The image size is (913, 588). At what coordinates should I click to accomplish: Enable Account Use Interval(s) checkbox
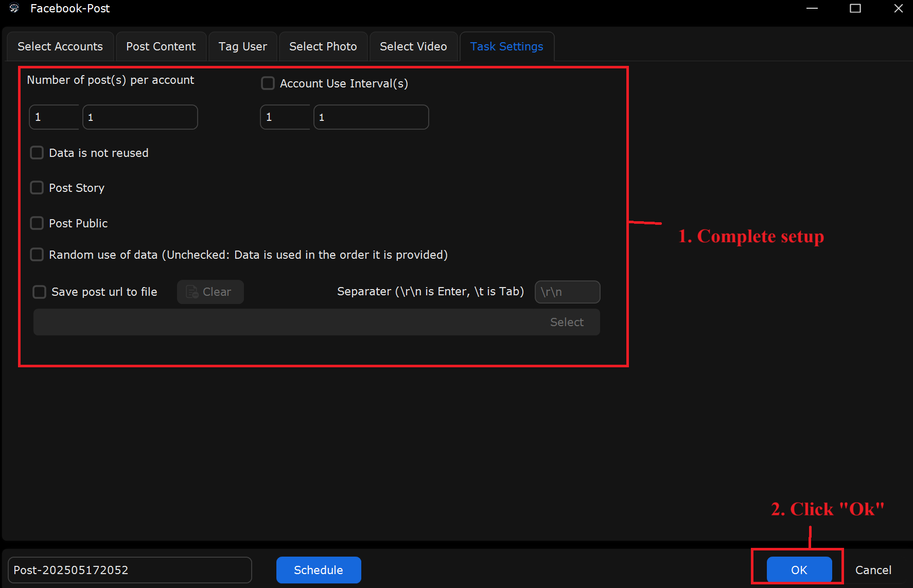[x=268, y=83]
